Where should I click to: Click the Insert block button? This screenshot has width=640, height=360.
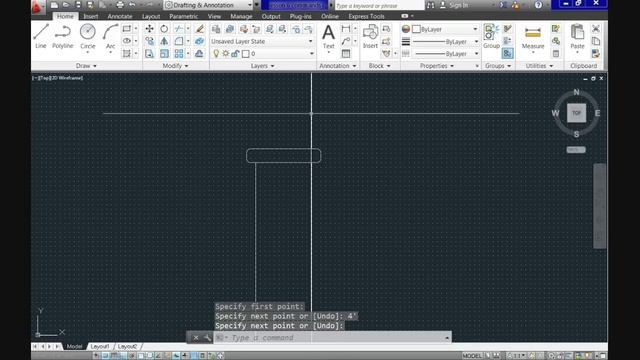(370, 37)
